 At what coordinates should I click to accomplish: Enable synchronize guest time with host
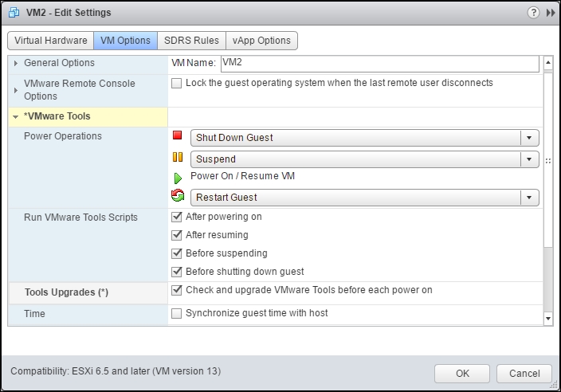point(176,313)
